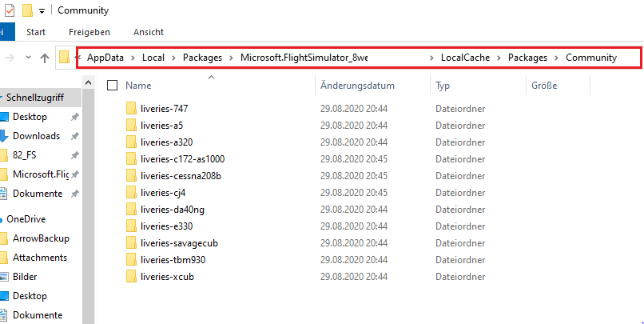The height and width of the screenshot is (324, 644).
Task: Expand the chevron before LocalCache in path
Action: coord(431,58)
